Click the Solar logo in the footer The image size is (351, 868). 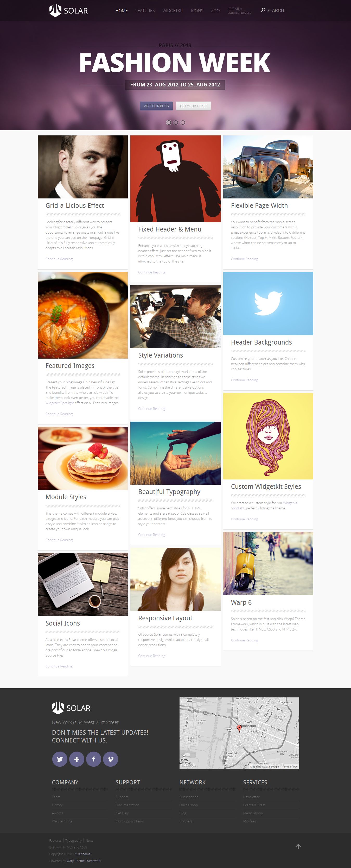(71, 708)
